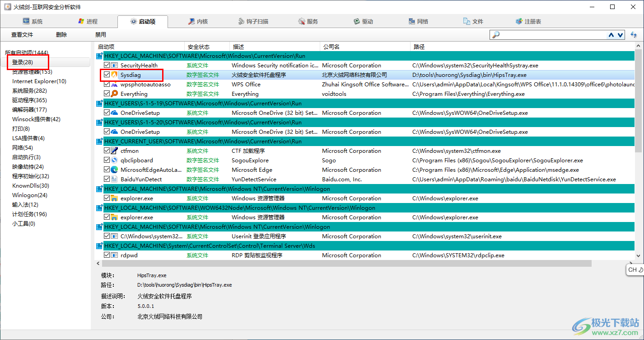This screenshot has height=340, width=644.
Task: Select 驱动程序(365) category
Action: [29, 100]
